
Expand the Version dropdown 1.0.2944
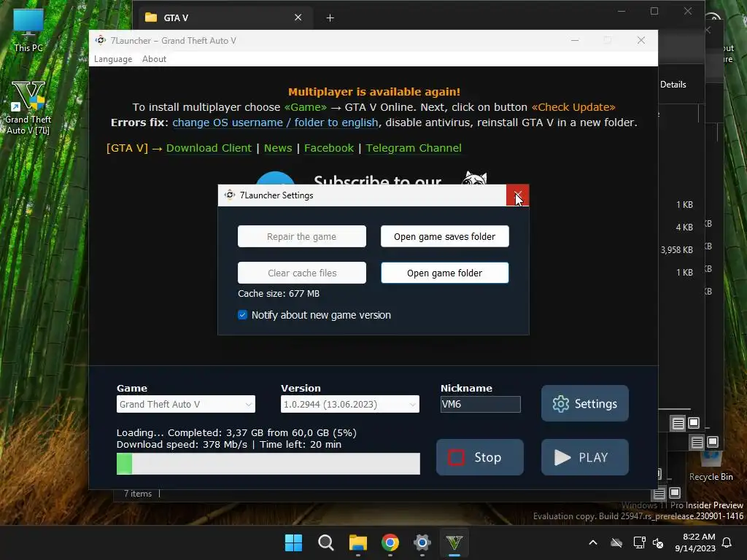click(350, 404)
